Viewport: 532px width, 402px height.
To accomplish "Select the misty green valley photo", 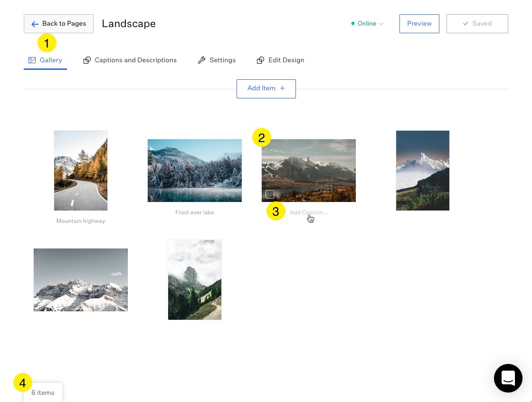I will [x=195, y=280].
